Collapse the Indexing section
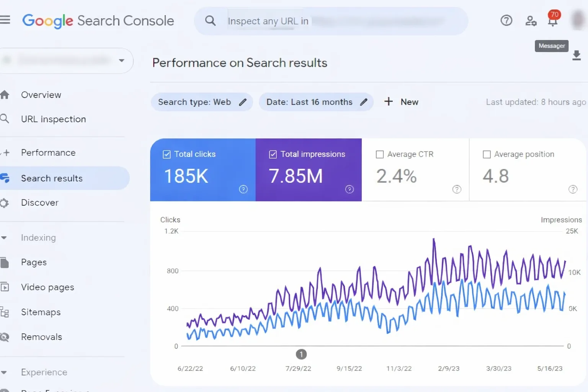This screenshot has height=392, width=588. (x=5, y=238)
